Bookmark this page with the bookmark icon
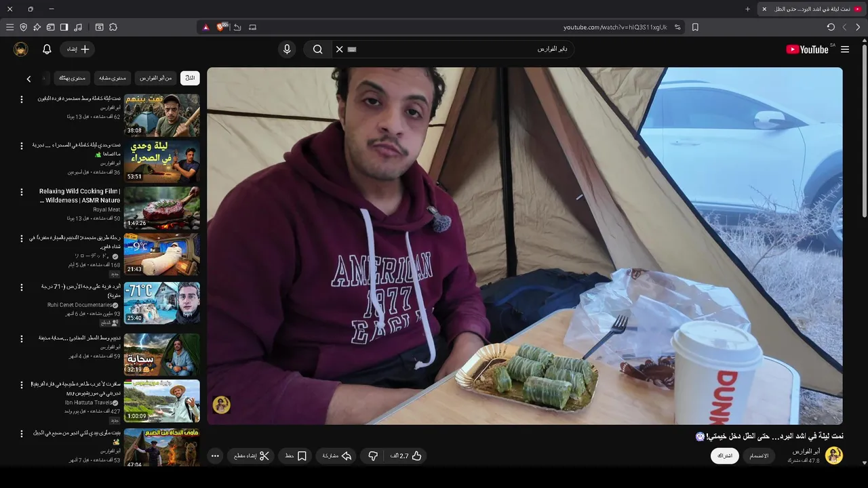Image resolution: width=868 pixels, height=488 pixels. [695, 27]
